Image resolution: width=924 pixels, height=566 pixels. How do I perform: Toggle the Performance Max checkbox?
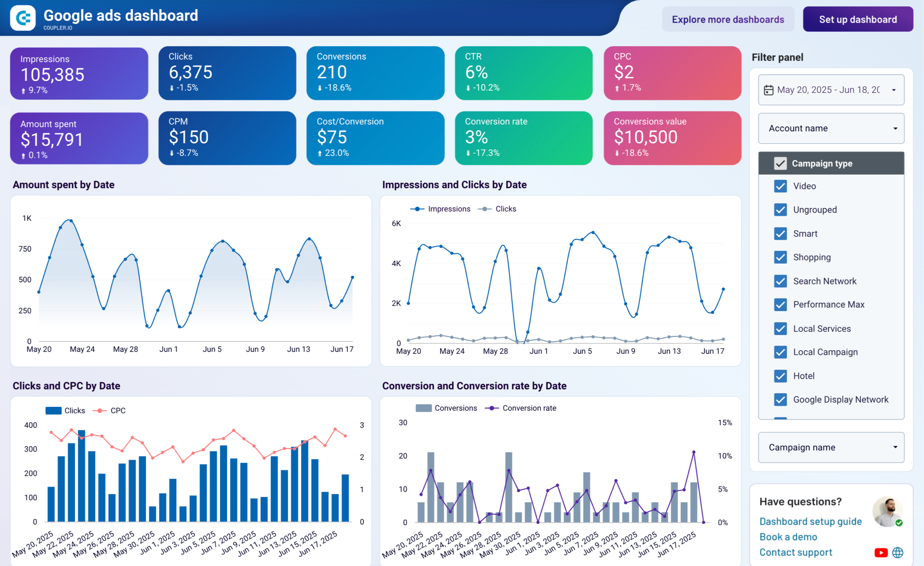[780, 305]
